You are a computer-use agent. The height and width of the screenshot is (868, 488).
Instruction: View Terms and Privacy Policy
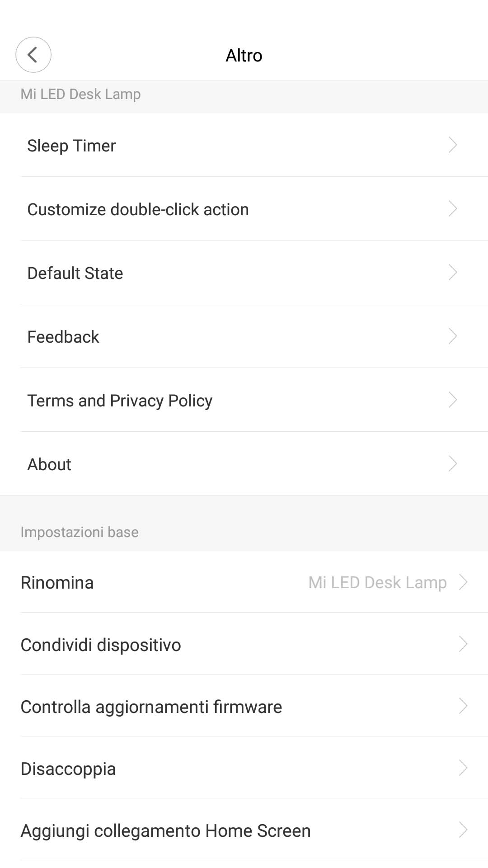[x=120, y=401]
